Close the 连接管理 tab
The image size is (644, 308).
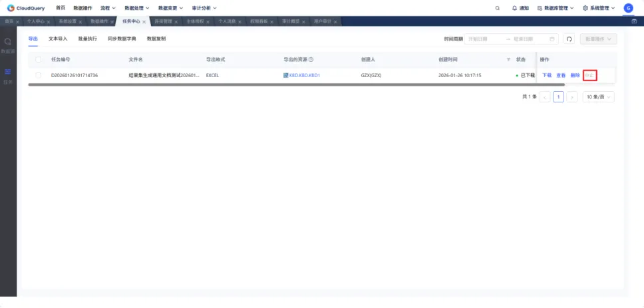click(x=176, y=22)
